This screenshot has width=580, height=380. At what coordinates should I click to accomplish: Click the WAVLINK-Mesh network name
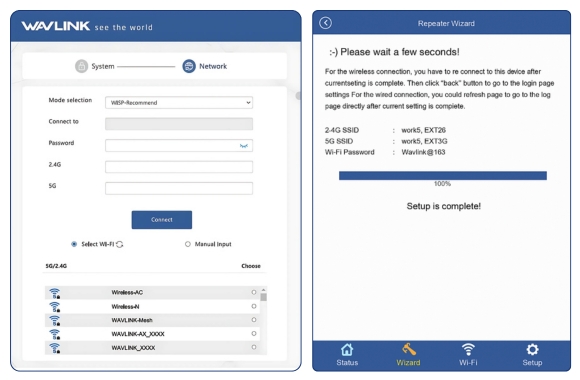[132, 320]
